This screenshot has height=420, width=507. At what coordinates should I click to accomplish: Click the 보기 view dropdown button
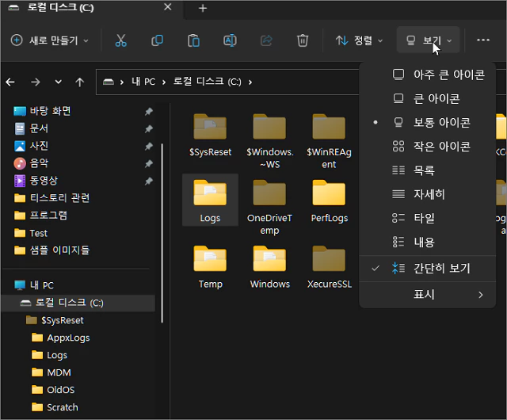click(428, 40)
